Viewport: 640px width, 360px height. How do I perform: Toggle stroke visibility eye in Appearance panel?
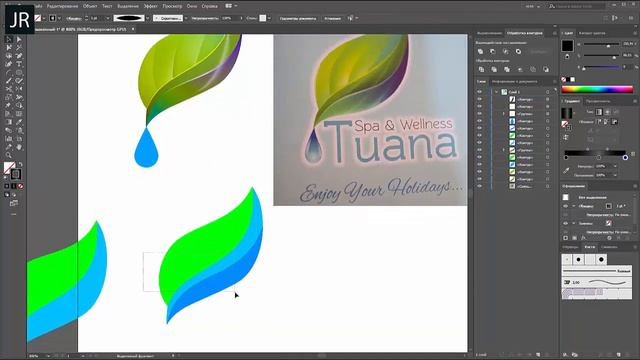point(565,206)
